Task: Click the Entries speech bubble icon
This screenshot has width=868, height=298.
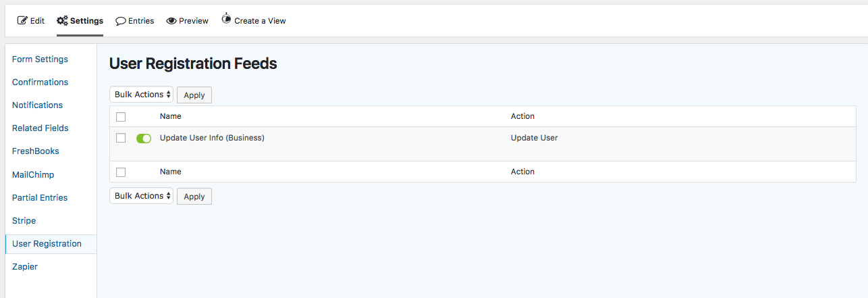Action: pos(121,21)
